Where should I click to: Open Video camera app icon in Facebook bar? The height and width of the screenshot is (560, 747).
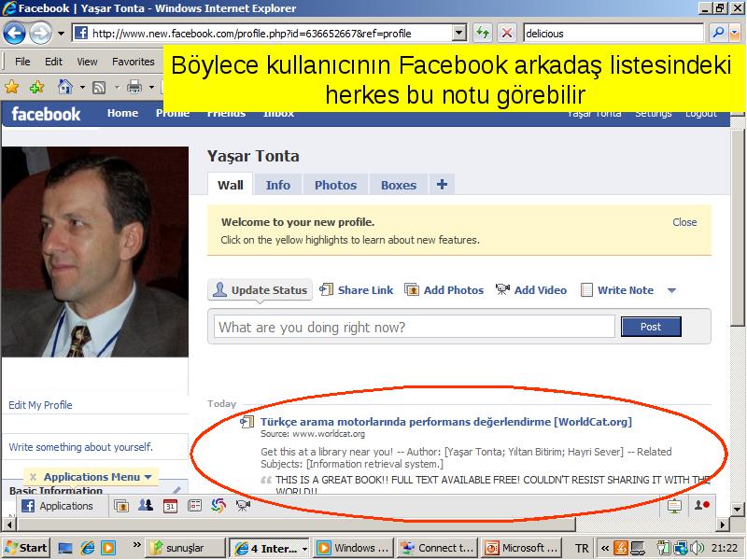coord(243,505)
